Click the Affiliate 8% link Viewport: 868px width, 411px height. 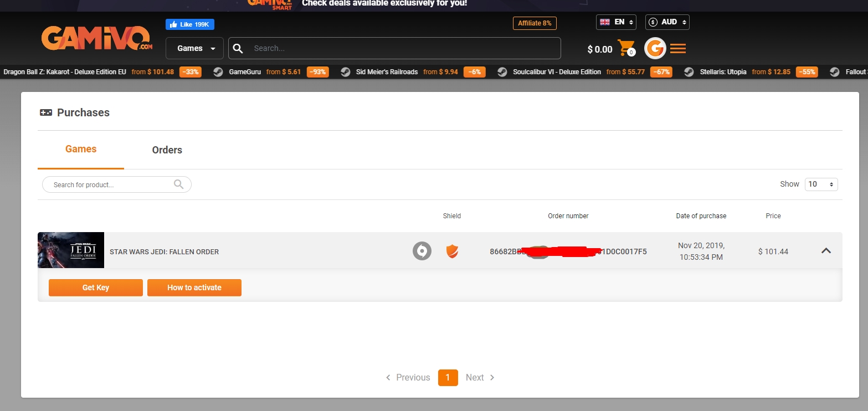[535, 23]
